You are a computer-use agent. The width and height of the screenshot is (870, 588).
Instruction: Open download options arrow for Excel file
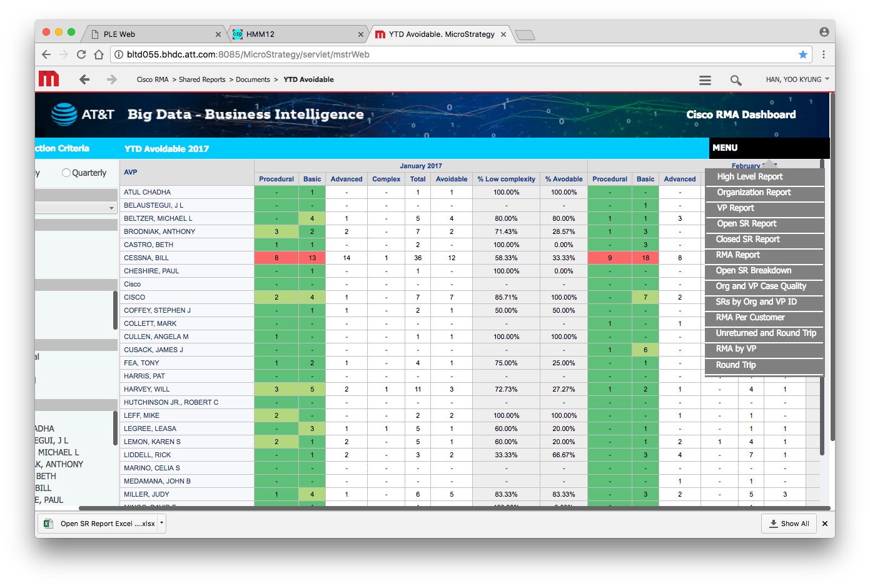click(x=161, y=523)
